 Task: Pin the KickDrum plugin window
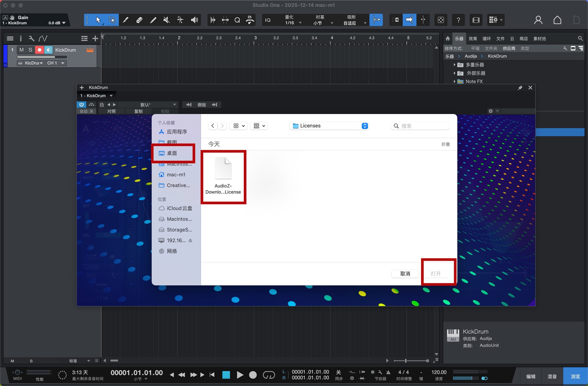pos(520,88)
